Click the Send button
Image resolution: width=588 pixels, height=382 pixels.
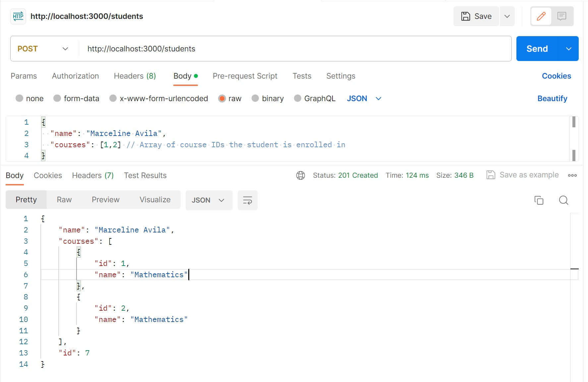pos(537,49)
